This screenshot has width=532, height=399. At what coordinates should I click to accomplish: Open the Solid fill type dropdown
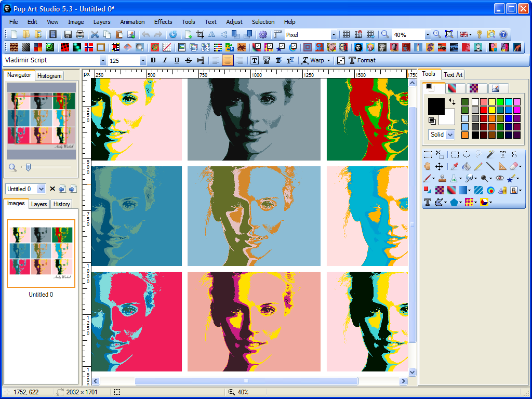click(x=450, y=135)
